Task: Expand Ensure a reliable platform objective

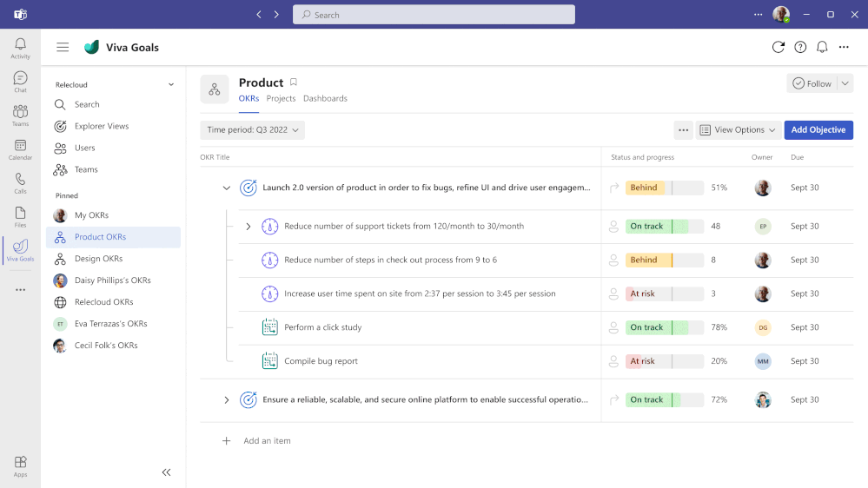Action: (227, 399)
